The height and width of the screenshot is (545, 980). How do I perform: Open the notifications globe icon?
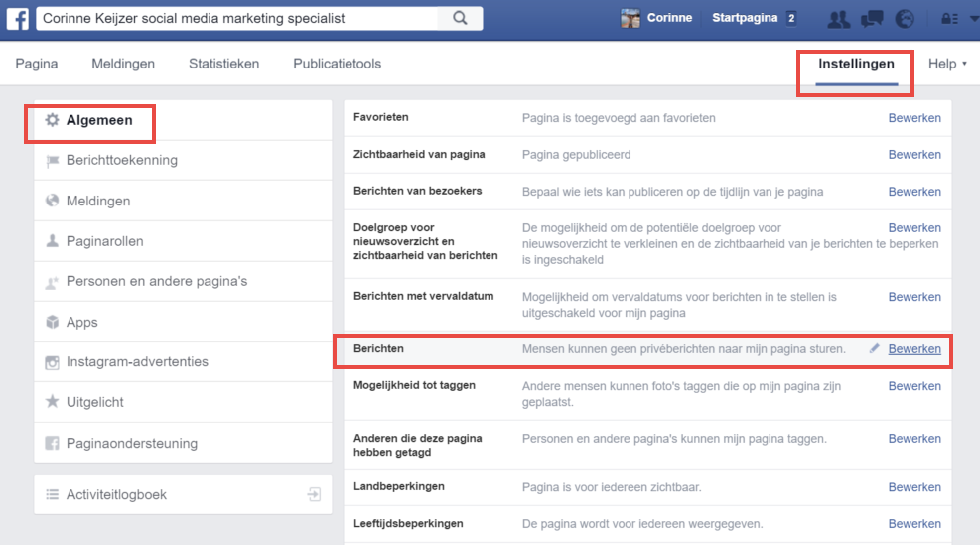coord(905,19)
